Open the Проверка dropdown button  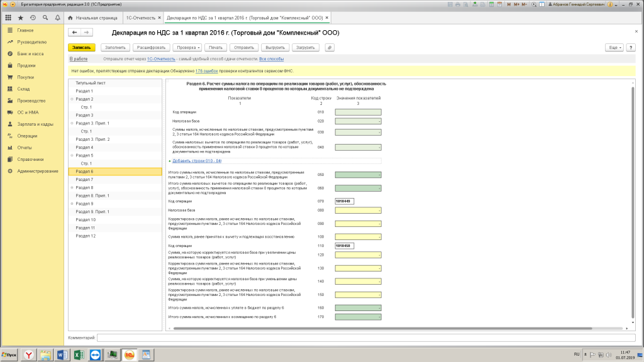[x=187, y=48]
